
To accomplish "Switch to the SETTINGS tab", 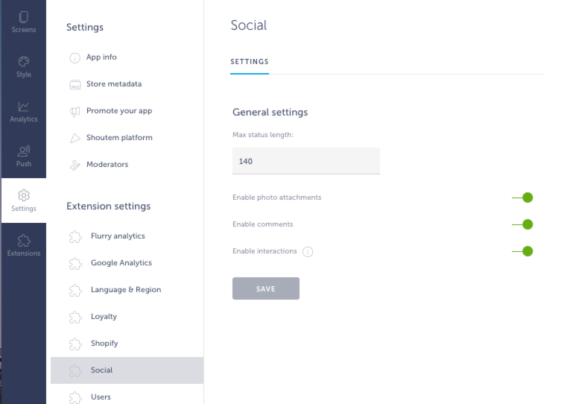I will [x=249, y=62].
